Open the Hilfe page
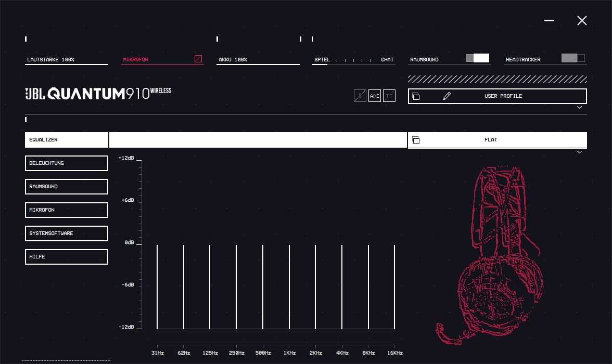The height and width of the screenshot is (364, 612). point(67,257)
